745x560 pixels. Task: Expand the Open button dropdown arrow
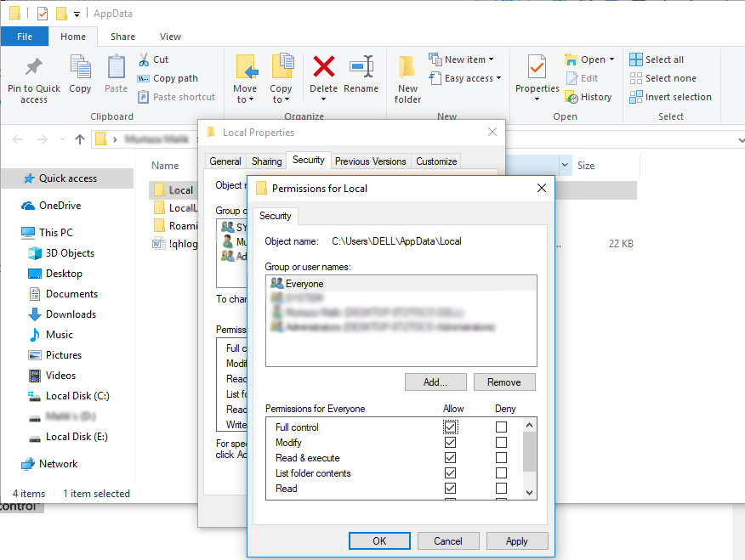point(612,59)
